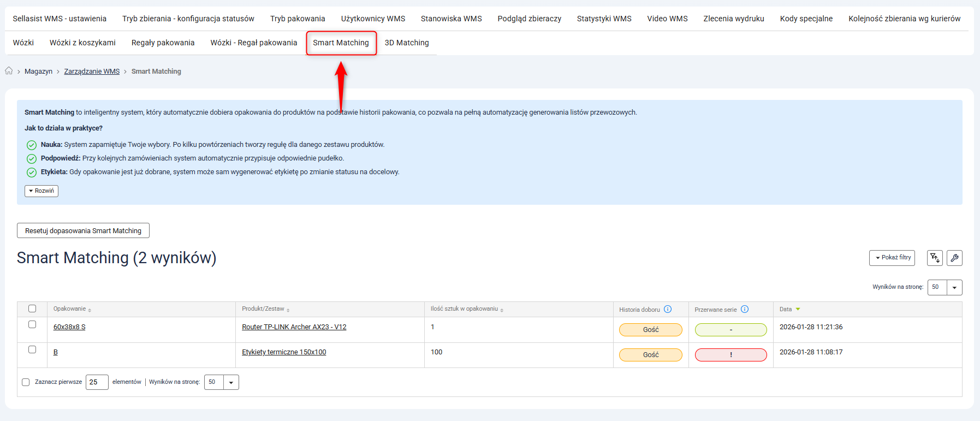980x421 pixels.
Task: Click Resetuj dopasowania Smart Matching button
Action: click(83, 231)
